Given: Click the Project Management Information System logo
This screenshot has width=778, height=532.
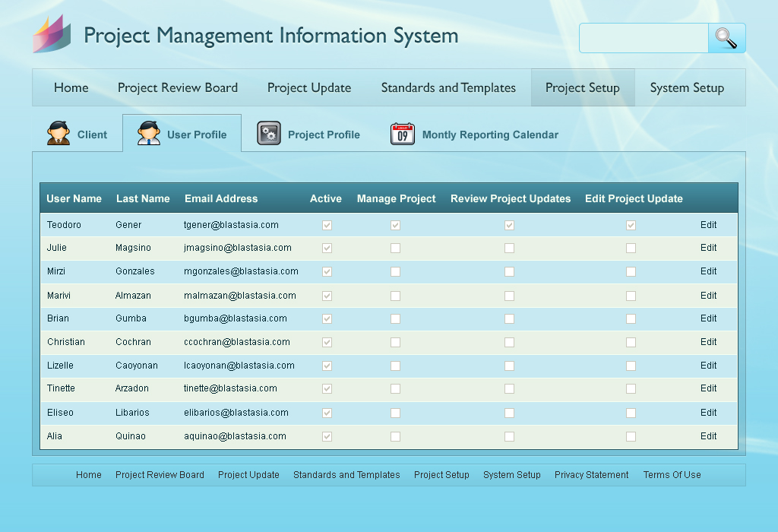Looking at the screenshot, I should 52,33.
